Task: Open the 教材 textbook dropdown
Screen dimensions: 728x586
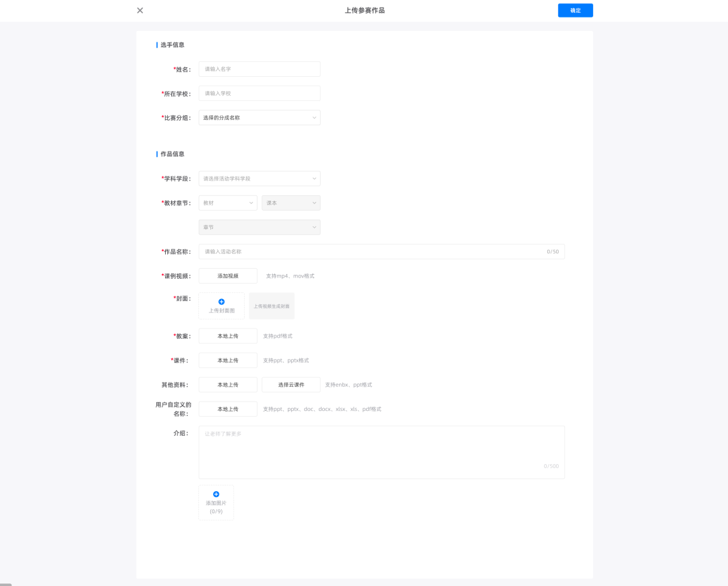Action: pyautogui.click(x=228, y=203)
